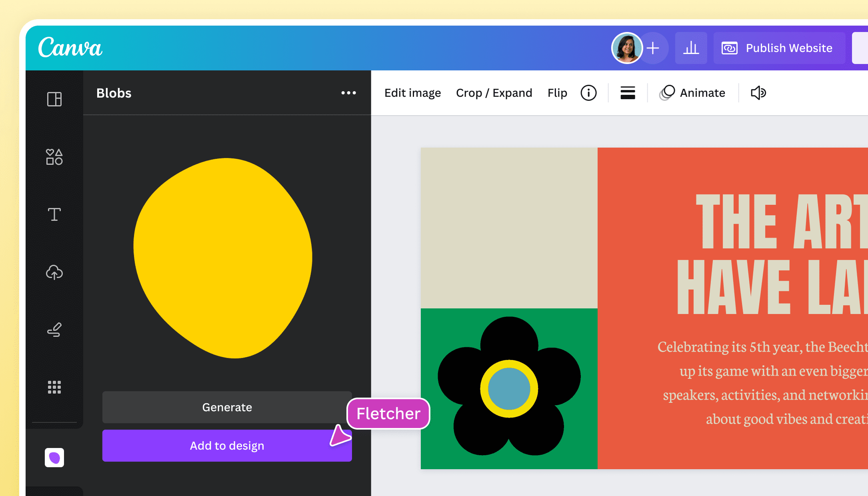View image info via the info icon
The image size is (868, 496).
coord(588,93)
